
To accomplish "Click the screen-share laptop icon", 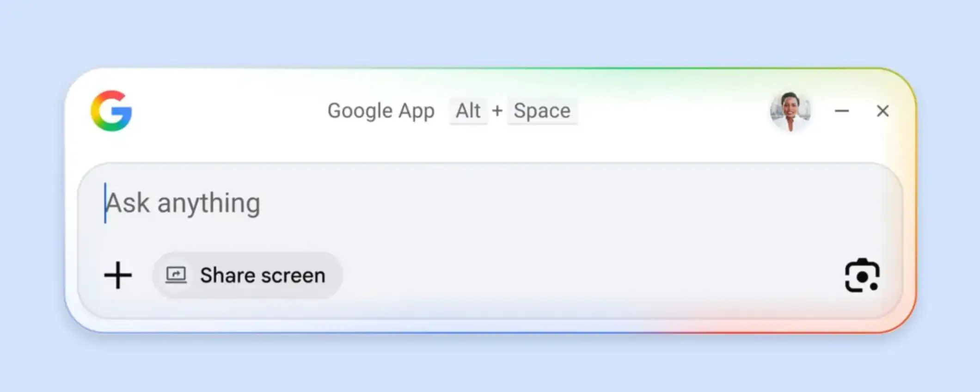I will [x=176, y=275].
